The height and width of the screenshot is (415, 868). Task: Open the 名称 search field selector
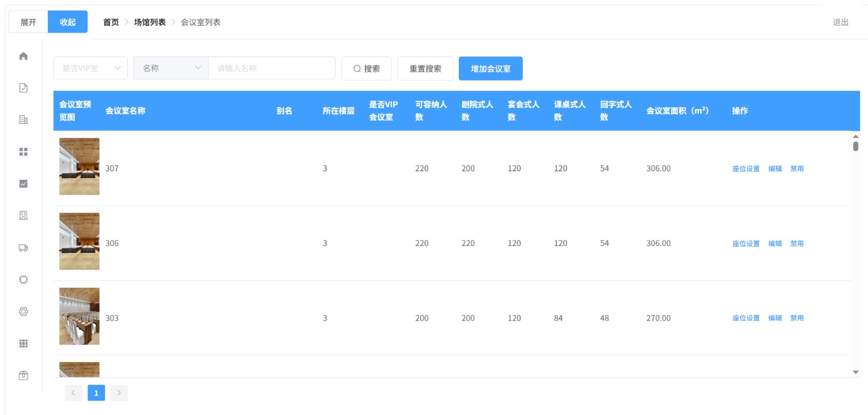tap(171, 68)
